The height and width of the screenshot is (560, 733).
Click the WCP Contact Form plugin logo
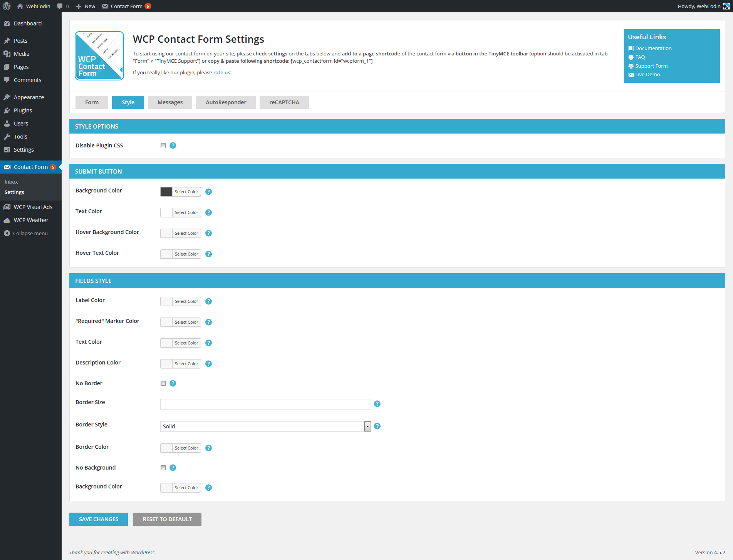coord(99,56)
